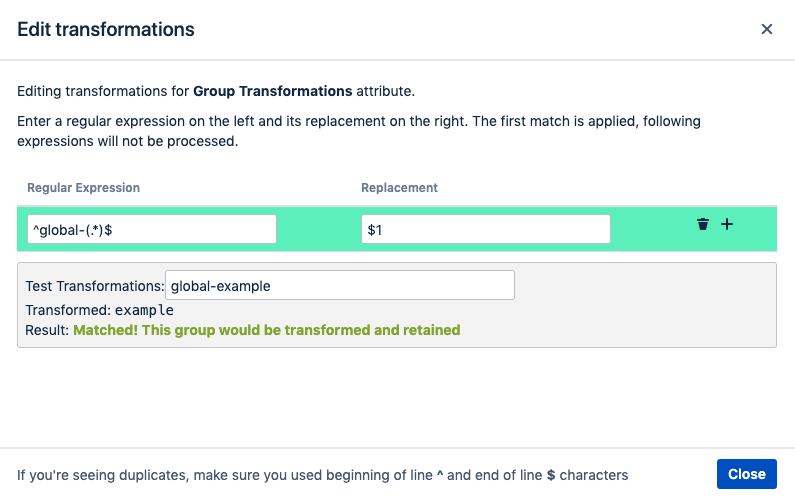
Task: Click the blue Close button
Action: tap(746, 474)
